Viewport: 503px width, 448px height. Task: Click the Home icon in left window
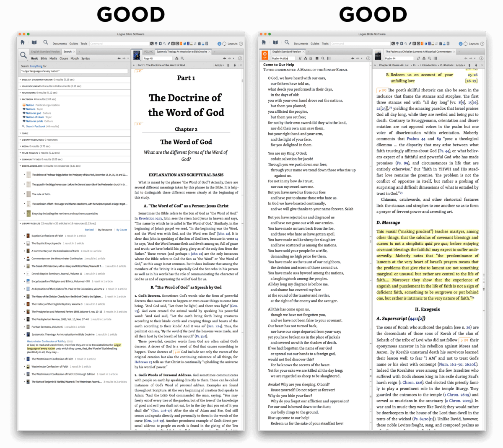[23, 43]
